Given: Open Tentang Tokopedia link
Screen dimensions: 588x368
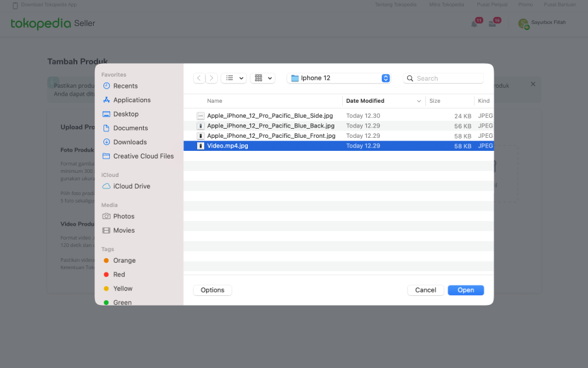Looking at the screenshot, I should [x=395, y=5].
